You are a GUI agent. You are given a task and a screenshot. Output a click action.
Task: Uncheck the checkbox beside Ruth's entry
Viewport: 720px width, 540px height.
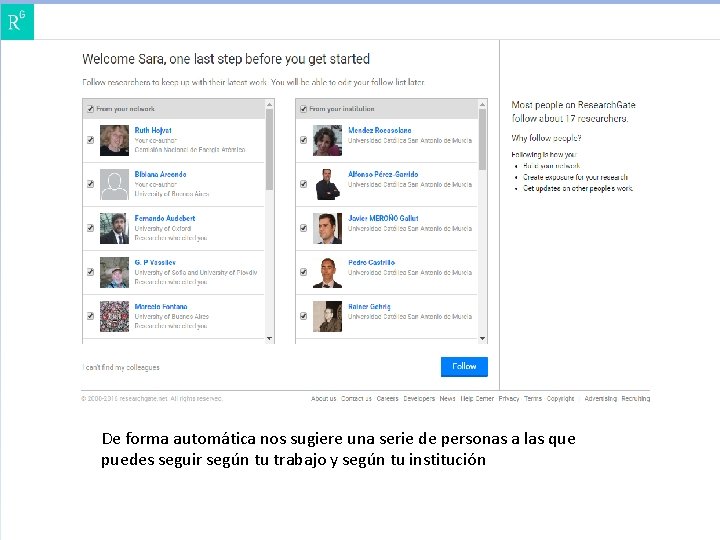click(x=90, y=140)
